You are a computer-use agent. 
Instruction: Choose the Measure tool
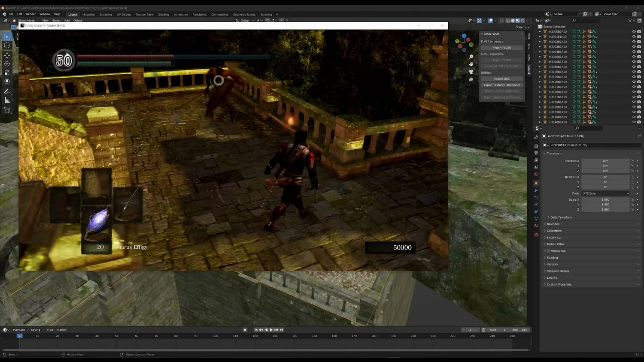tap(7, 100)
